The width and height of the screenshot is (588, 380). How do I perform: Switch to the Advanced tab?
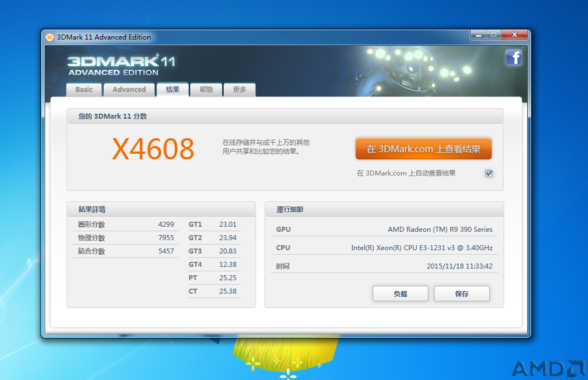tap(129, 90)
